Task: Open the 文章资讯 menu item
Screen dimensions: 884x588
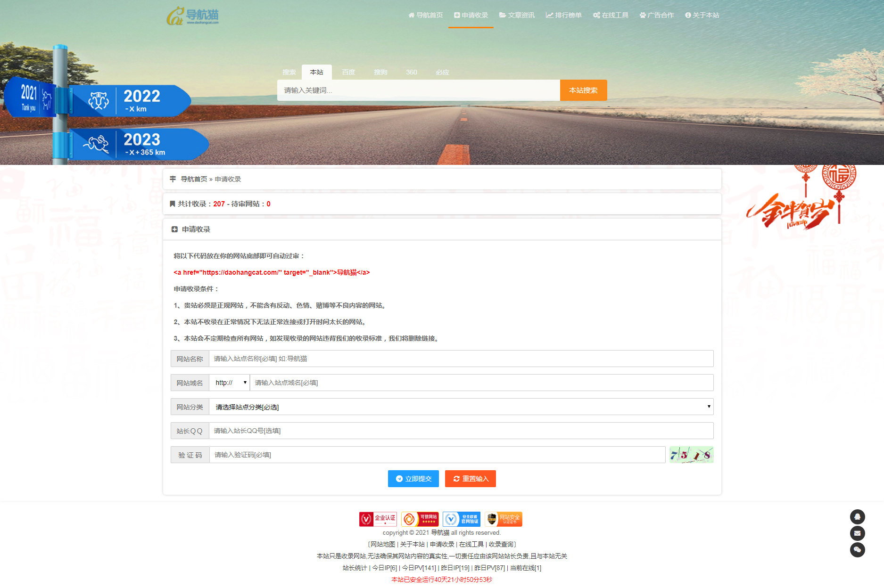Action: [x=517, y=15]
